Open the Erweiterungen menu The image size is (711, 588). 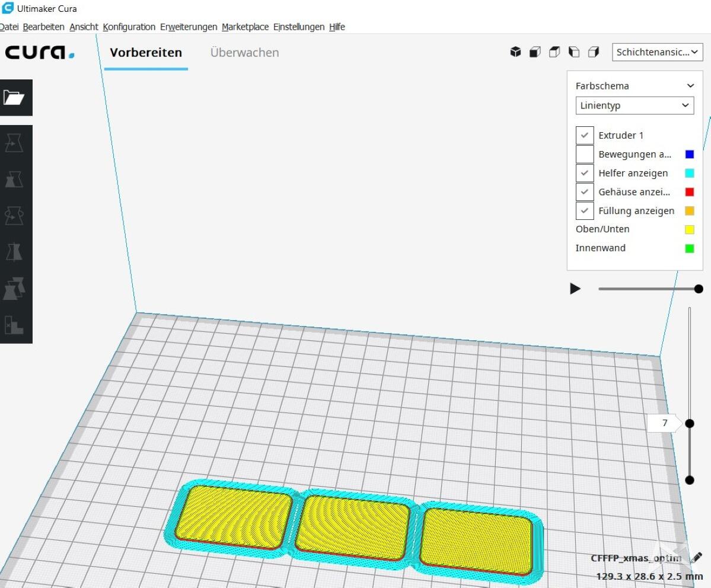[189, 27]
